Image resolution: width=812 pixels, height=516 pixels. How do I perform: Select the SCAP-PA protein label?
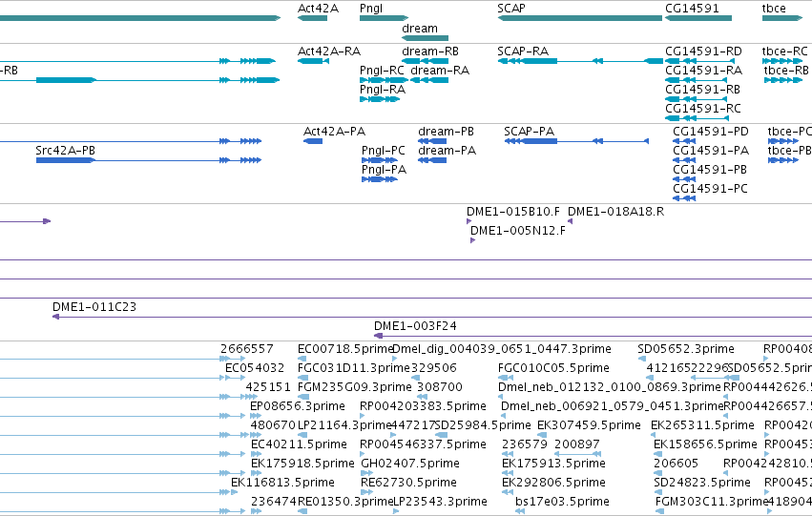pyautogui.click(x=530, y=132)
